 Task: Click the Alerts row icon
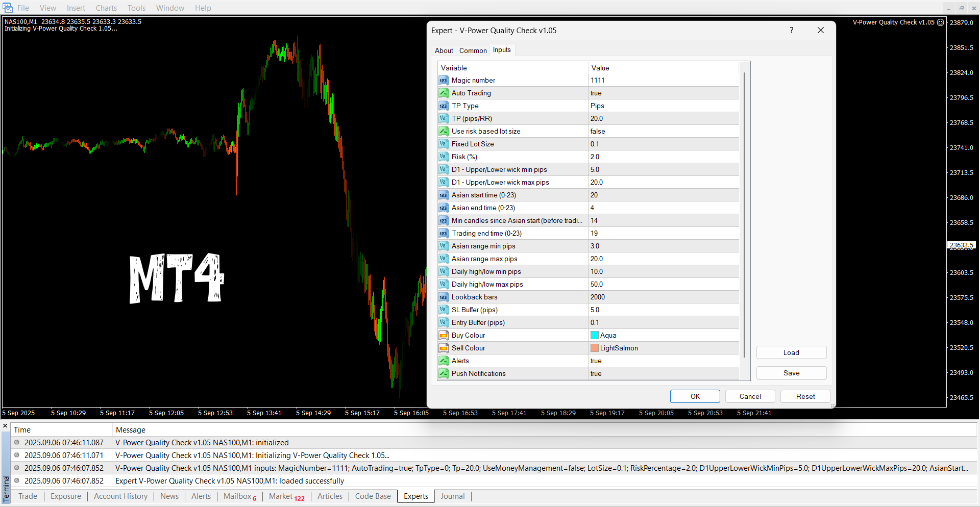click(444, 361)
